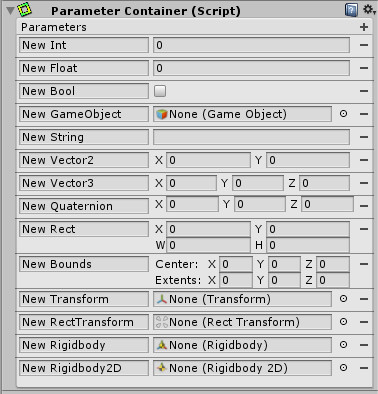Edit the New Bounds name field

(x=84, y=264)
